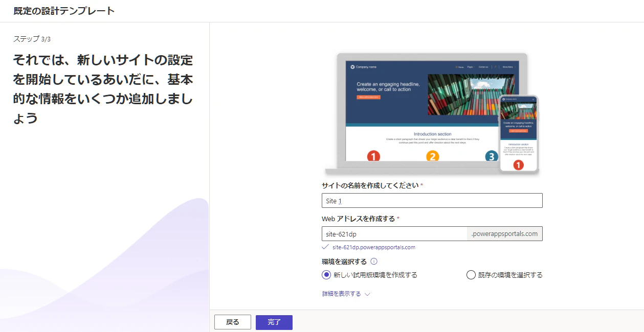Click the 環境を選択する label
The height and width of the screenshot is (332, 644).
pyautogui.click(x=344, y=262)
